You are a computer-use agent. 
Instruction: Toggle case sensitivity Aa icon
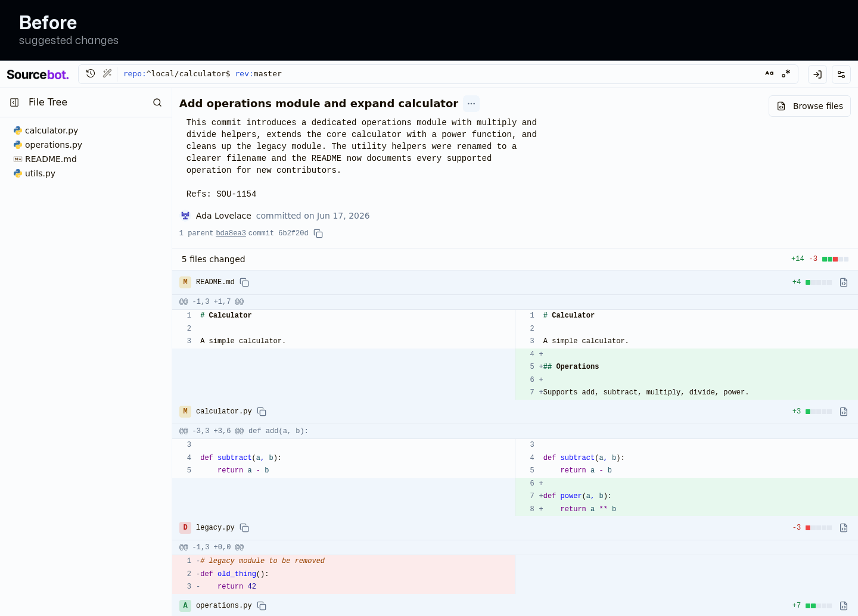tap(769, 73)
